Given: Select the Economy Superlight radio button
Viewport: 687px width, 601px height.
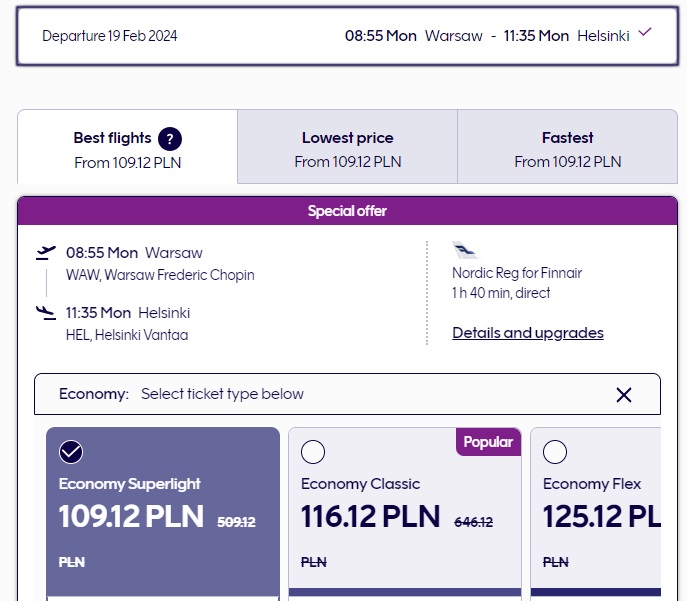Looking at the screenshot, I should [x=71, y=452].
